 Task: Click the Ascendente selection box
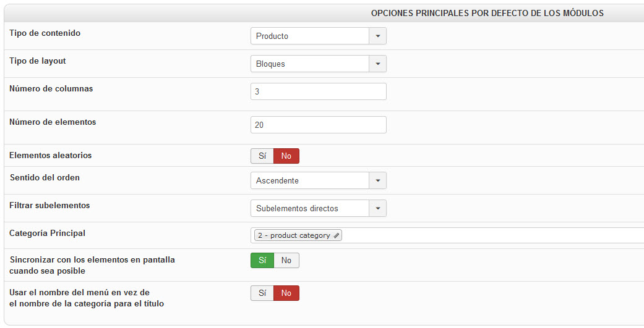click(x=310, y=180)
